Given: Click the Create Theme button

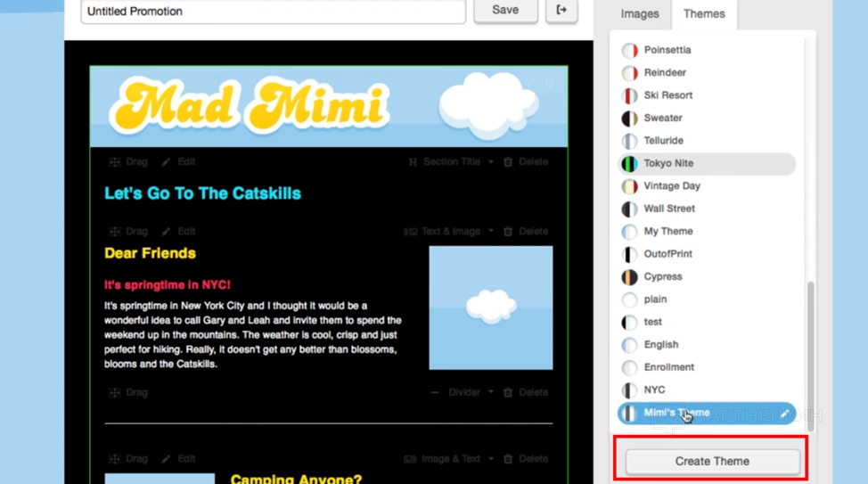Looking at the screenshot, I should 712,461.
